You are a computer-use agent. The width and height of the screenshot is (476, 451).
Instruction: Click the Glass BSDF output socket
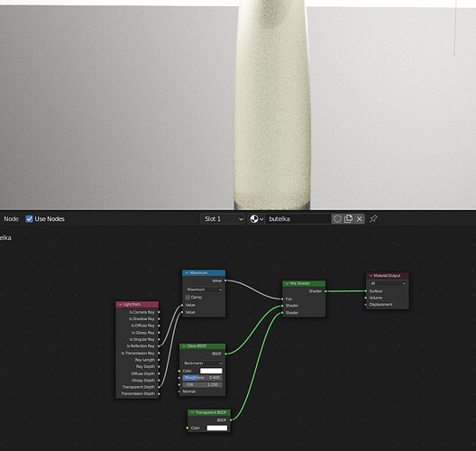click(225, 354)
